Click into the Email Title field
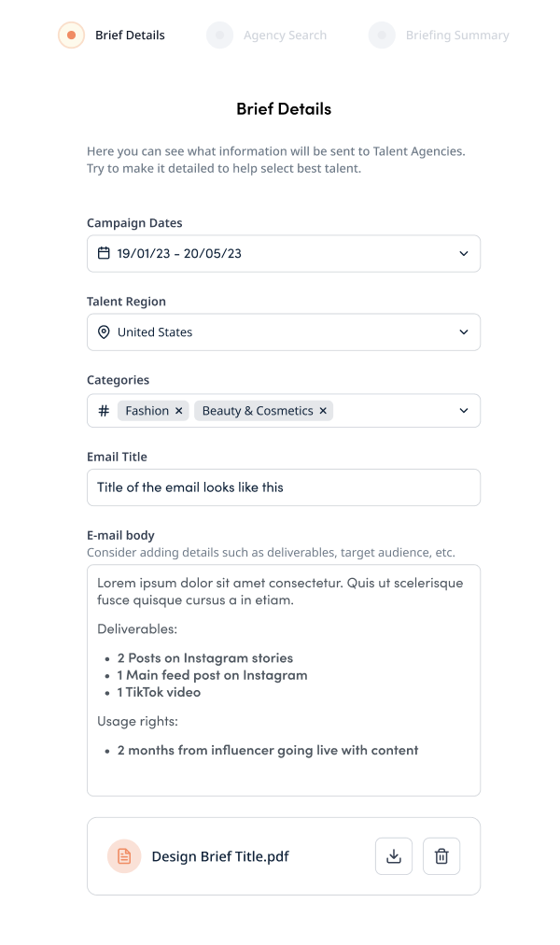The image size is (560, 945). click(284, 487)
